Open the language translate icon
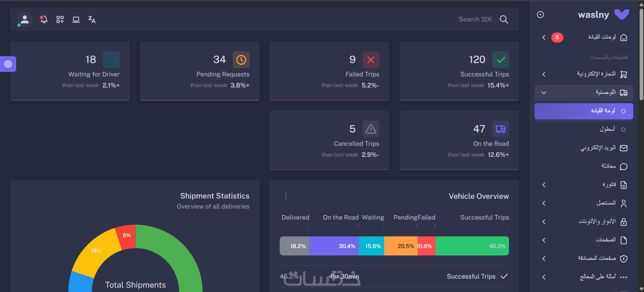The image size is (644, 292). pos(92,19)
